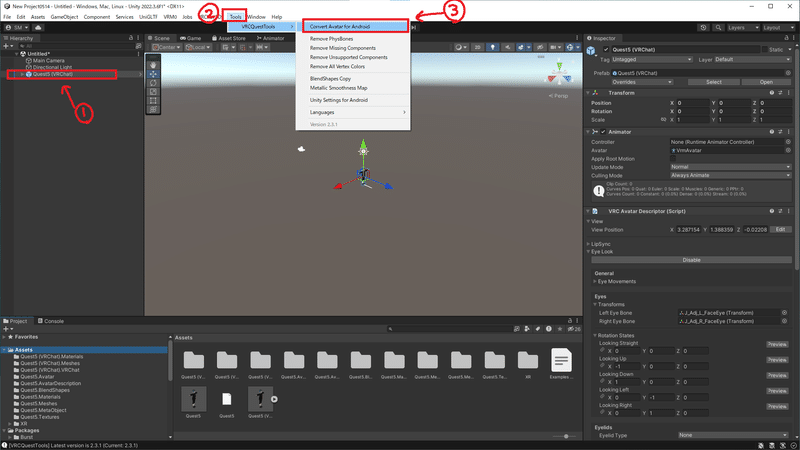Open the global search magnifier icon
This screenshot has width=800, height=450.
point(718,28)
